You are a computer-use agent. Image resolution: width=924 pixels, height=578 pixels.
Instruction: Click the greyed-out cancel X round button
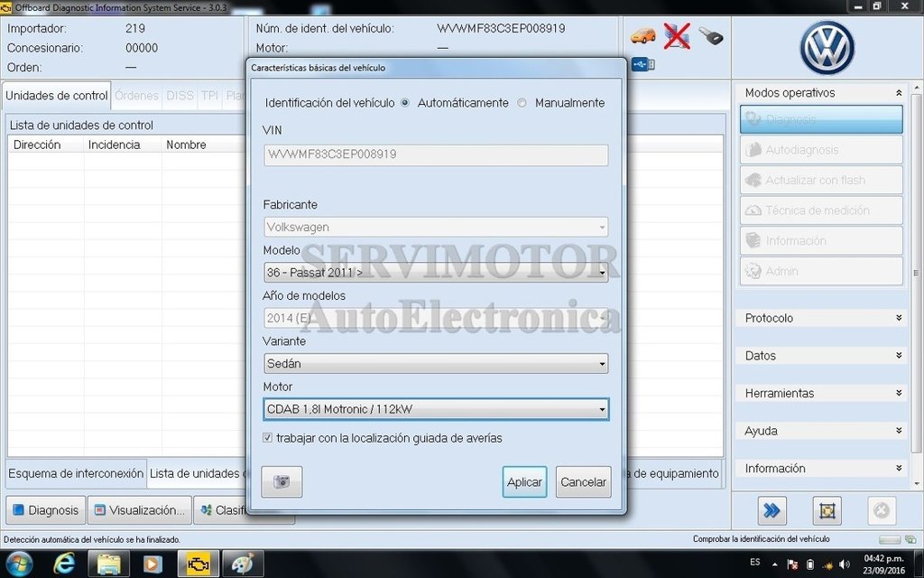(882, 510)
